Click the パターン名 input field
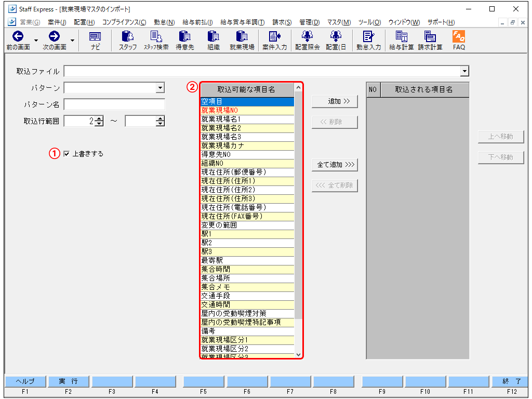532x399 pixels. pos(114,104)
